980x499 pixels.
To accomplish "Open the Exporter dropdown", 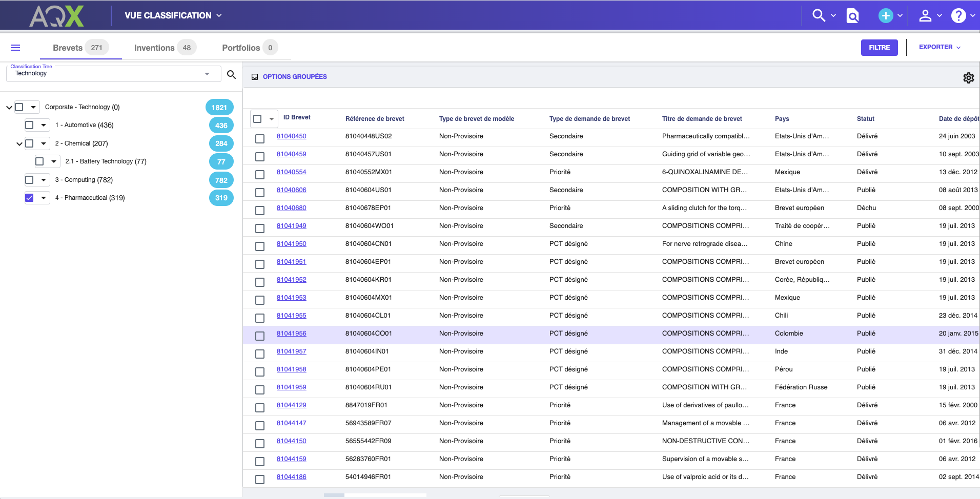I will (x=940, y=47).
